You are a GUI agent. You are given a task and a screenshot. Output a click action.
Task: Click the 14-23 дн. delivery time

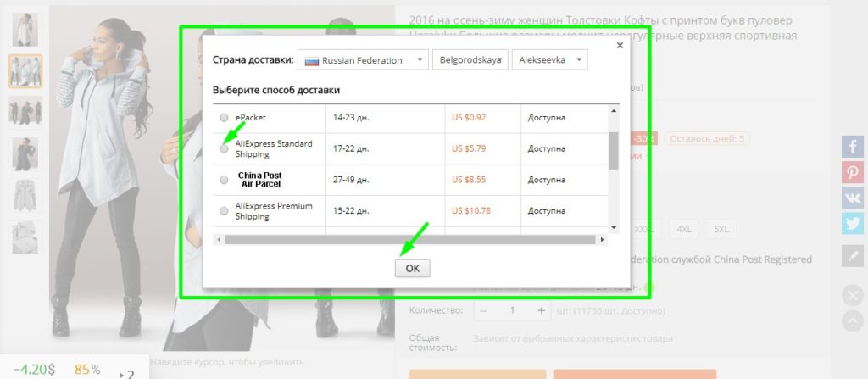pos(351,118)
